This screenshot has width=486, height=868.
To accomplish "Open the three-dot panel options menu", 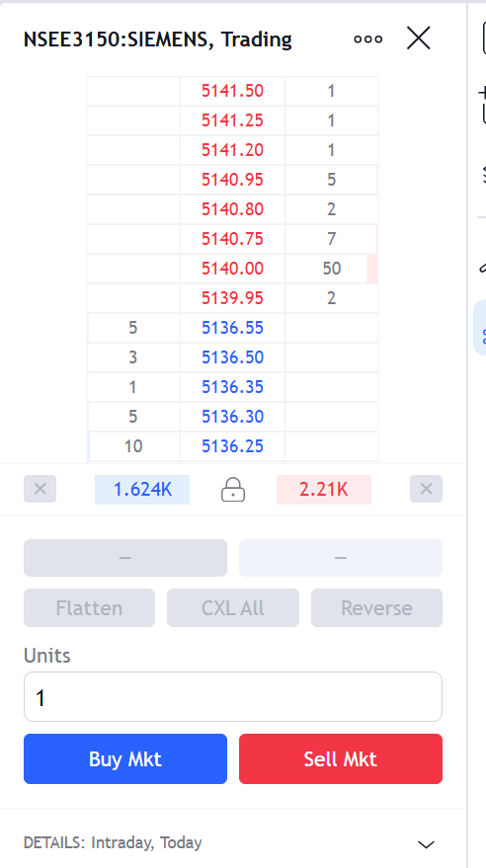I will coord(368,39).
